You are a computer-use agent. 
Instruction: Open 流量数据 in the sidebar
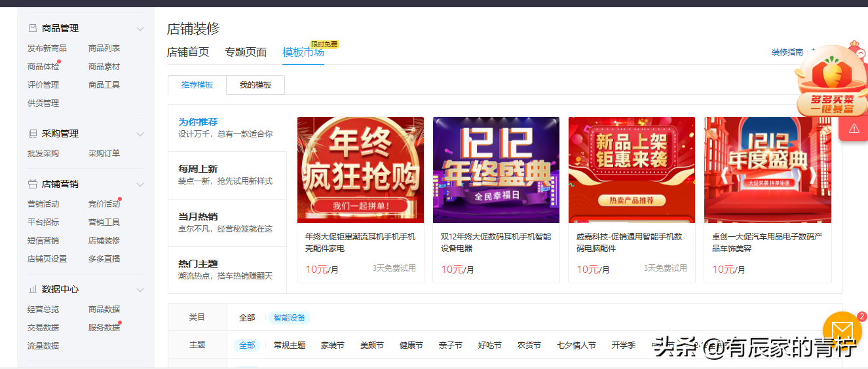(x=43, y=346)
